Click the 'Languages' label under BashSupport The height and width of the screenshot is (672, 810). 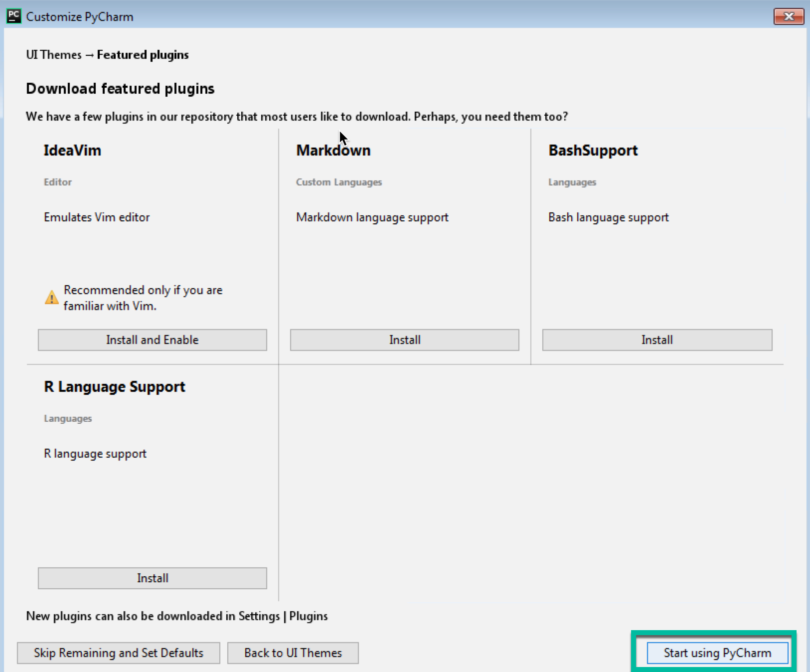coord(572,182)
